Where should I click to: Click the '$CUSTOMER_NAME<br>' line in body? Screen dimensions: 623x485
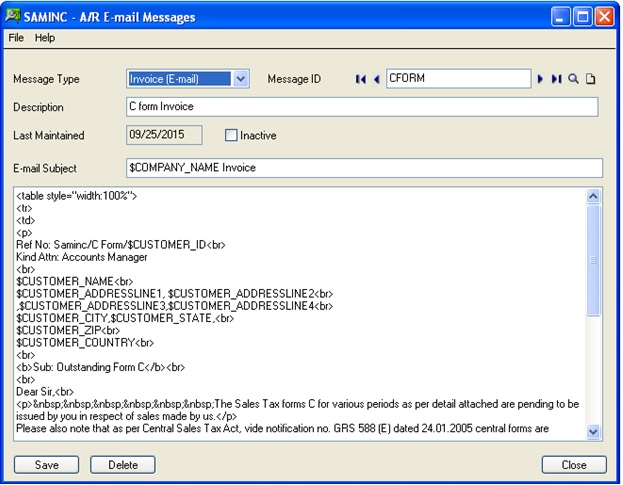tap(74, 282)
